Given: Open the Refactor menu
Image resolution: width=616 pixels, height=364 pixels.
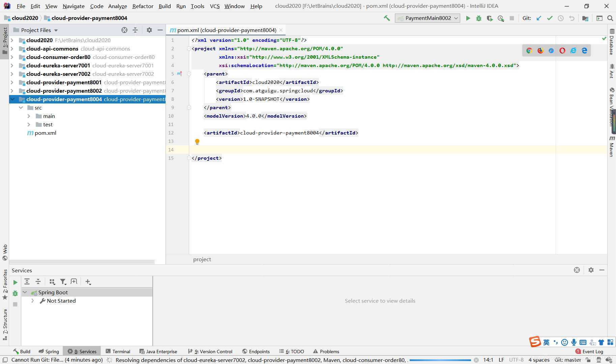Looking at the screenshot, I should point(143,6).
